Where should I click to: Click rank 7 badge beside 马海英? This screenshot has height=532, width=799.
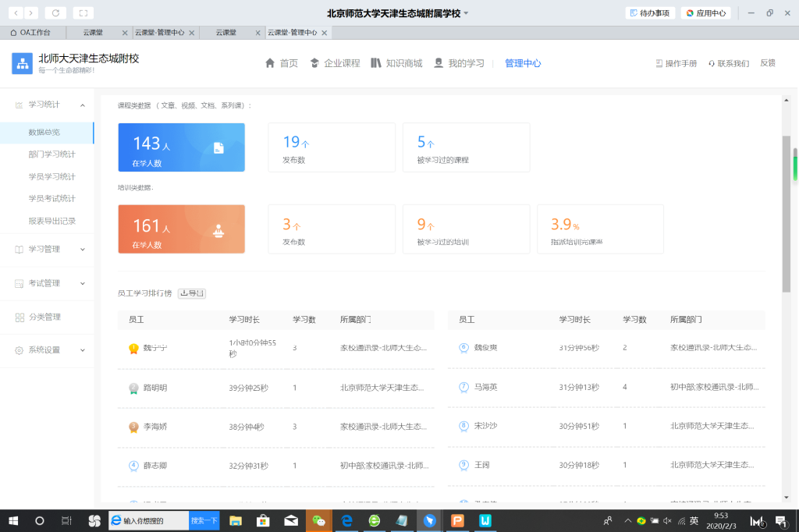[x=463, y=387]
